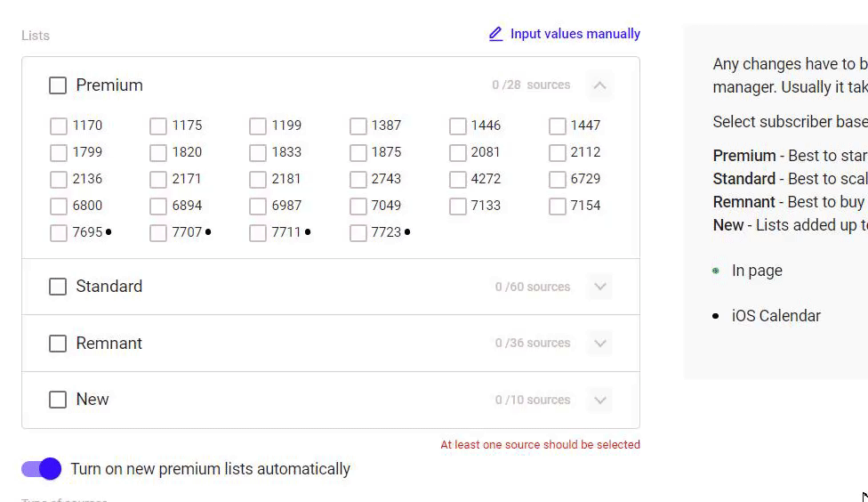Click Turn on new premium lists label
868x502 pixels.
point(211,469)
